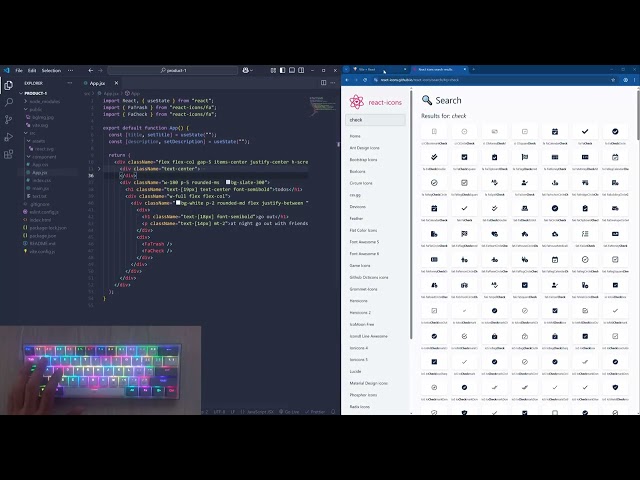Screen dimensions: 640x480
Task: Go back using VS Code navigation arrow
Action: [91, 71]
